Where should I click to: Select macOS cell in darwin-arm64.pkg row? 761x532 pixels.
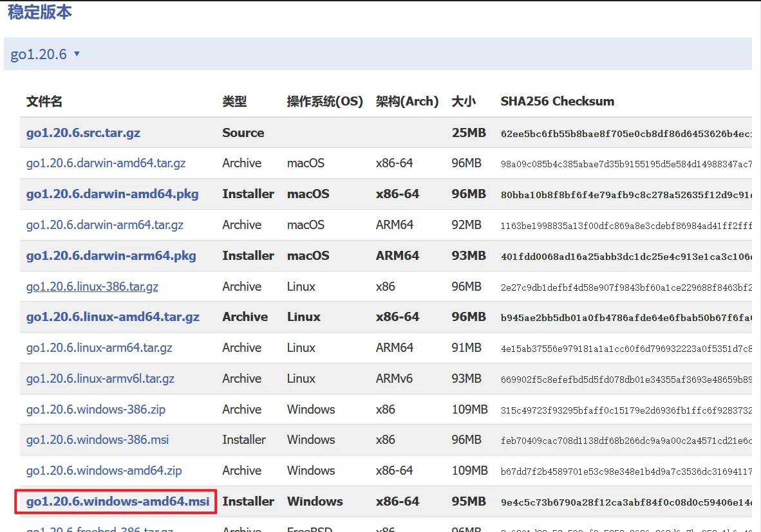click(x=308, y=255)
